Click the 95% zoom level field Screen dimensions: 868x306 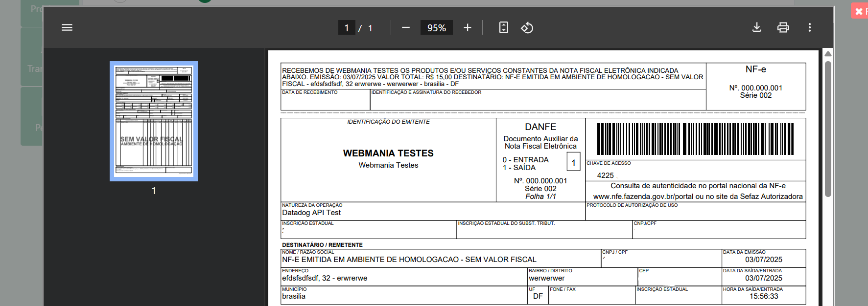pos(437,28)
